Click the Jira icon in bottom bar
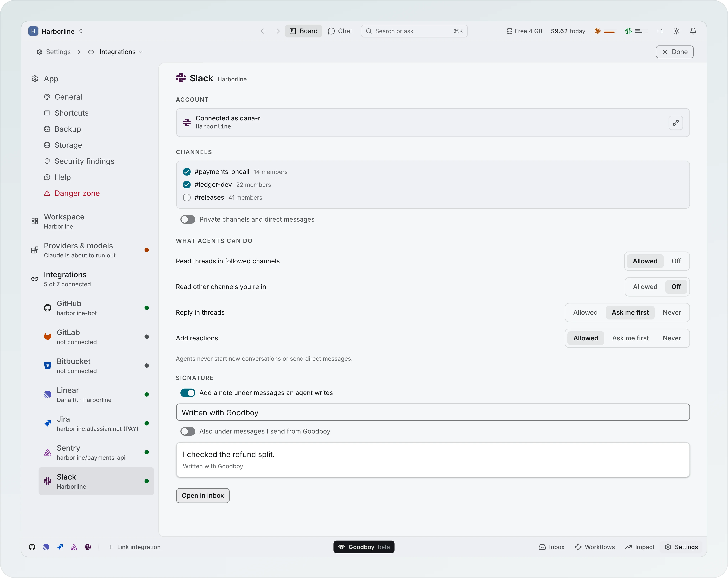 click(x=60, y=547)
